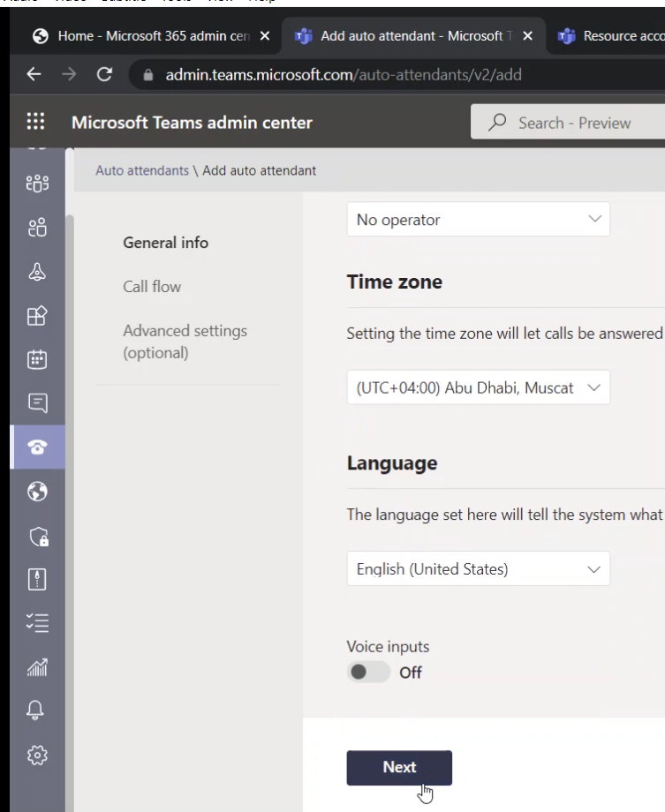Toggle Voice inputs switch on
The image size is (665, 812).
coord(369,672)
